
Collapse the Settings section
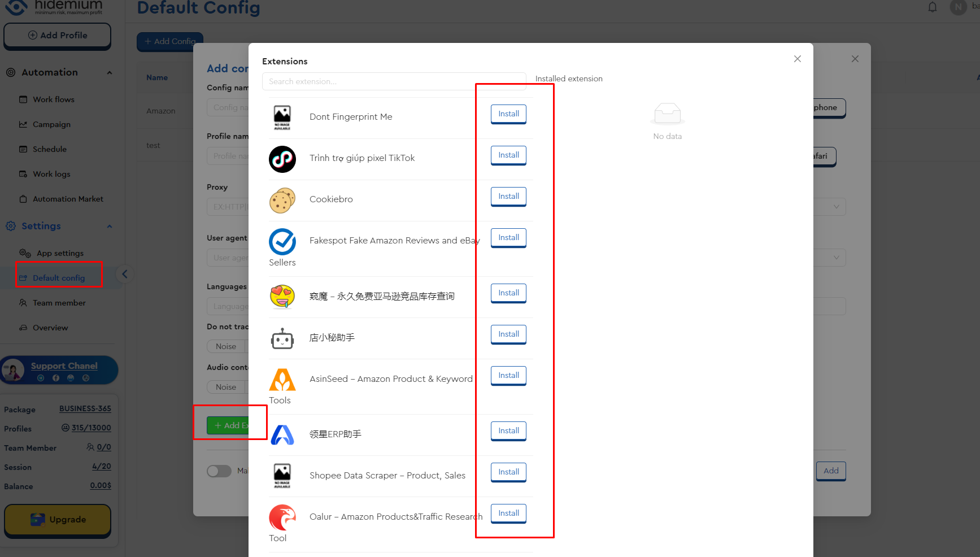[110, 226]
